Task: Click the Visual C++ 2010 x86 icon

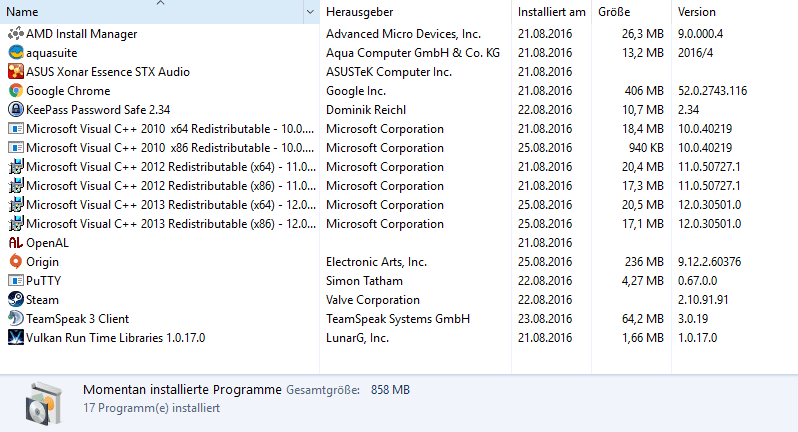Action: [16, 148]
